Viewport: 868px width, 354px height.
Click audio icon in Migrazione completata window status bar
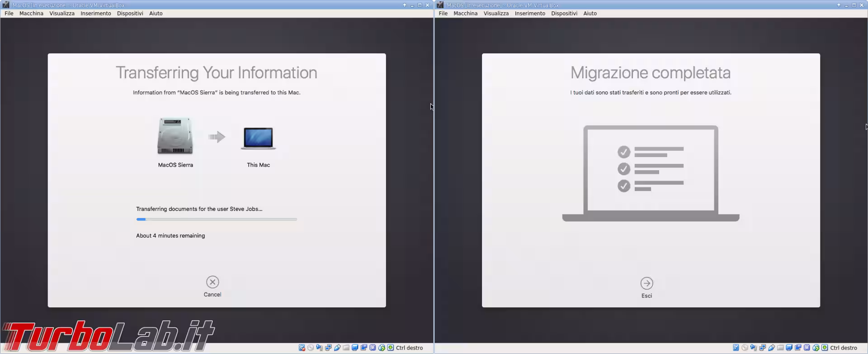pos(754,348)
